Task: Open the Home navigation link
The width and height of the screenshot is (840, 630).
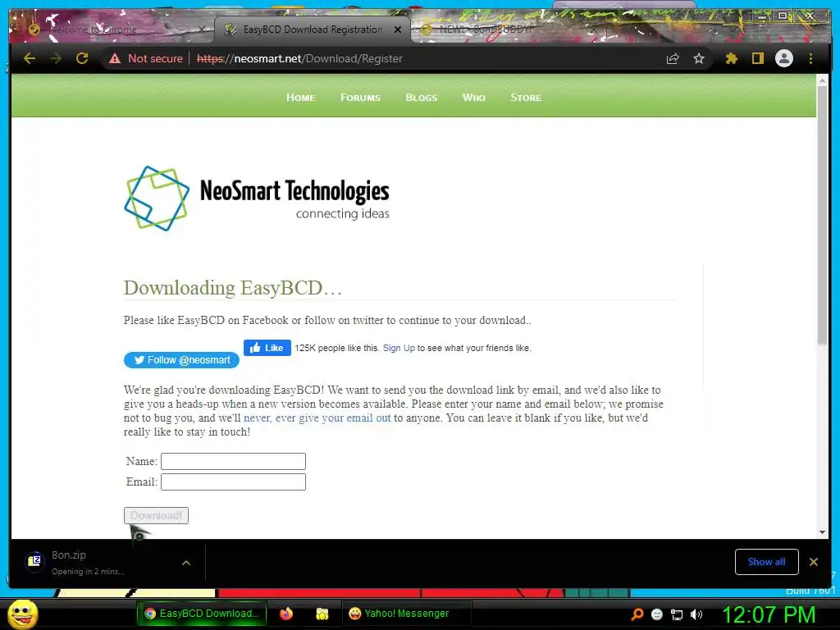Action: click(x=300, y=98)
